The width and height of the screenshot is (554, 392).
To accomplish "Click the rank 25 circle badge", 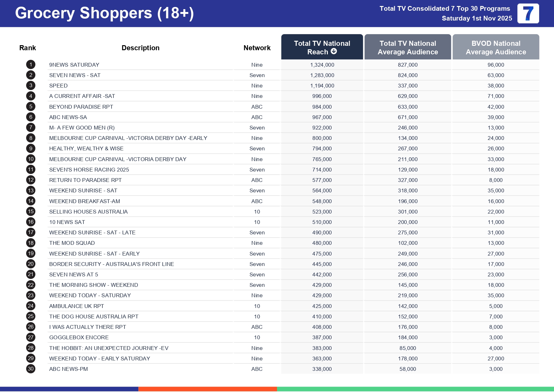I will coord(31,317).
